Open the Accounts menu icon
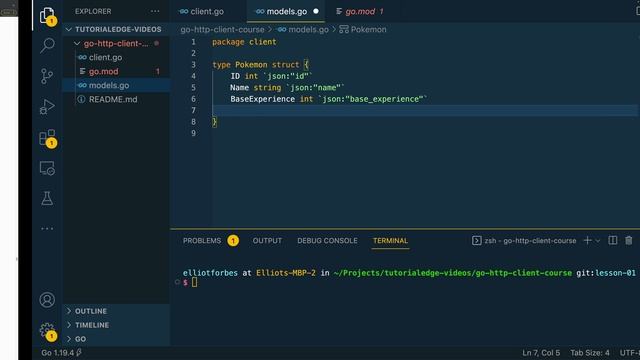The image size is (640, 360). [47, 300]
